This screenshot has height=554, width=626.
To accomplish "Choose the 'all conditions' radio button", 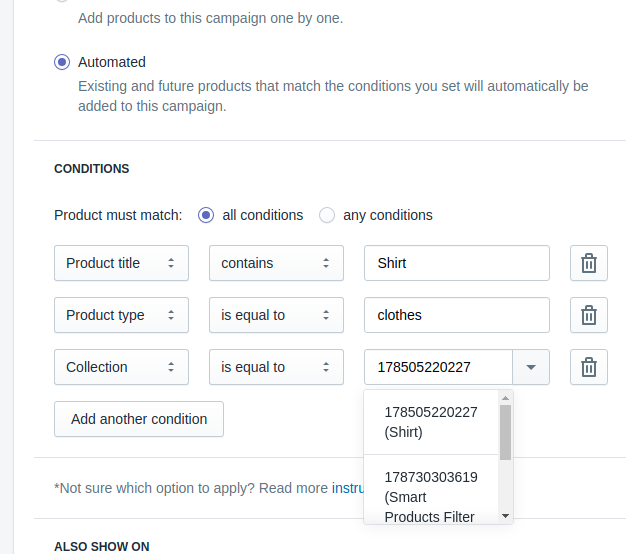I will point(206,215).
